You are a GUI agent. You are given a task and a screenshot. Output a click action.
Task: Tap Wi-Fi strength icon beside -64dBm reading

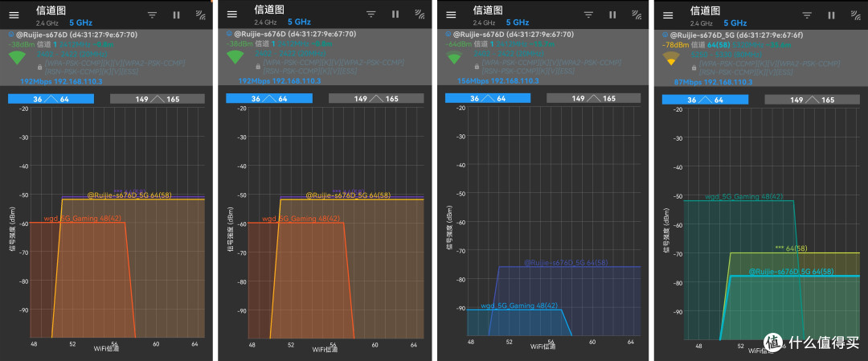pyautogui.click(x=454, y=57)
